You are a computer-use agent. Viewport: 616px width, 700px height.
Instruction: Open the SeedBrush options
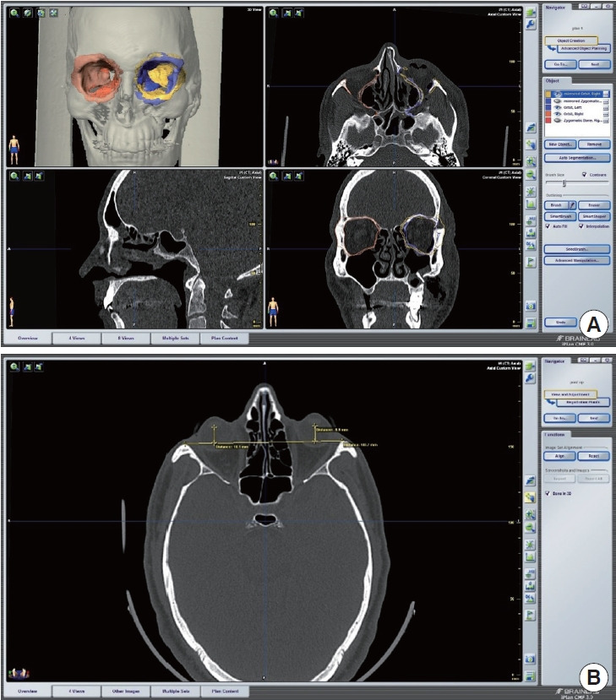pyautogui.click(x=577, y=250)
